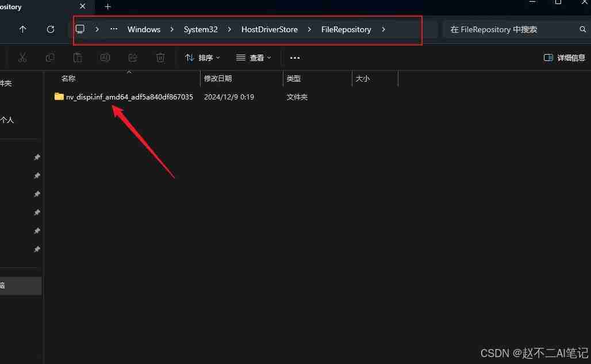Select the Cut icon in the toolbar
Viewport: 591px width, 364px height.
coord(22,58)
